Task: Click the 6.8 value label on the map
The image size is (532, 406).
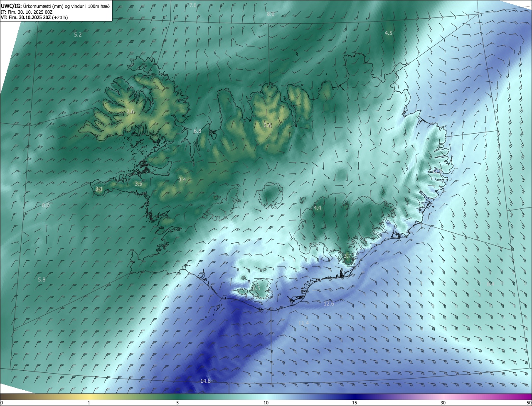Action: click(x=197, y=131)
